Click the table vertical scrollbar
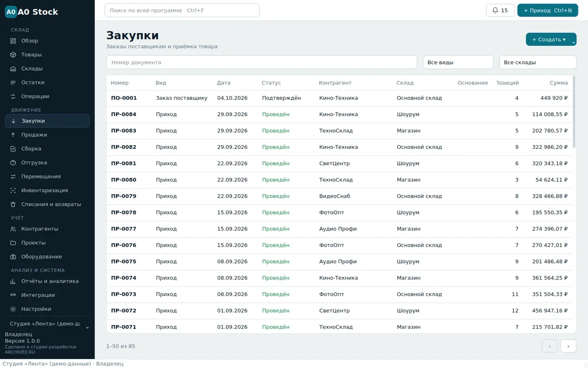 [x=574, y=112]
